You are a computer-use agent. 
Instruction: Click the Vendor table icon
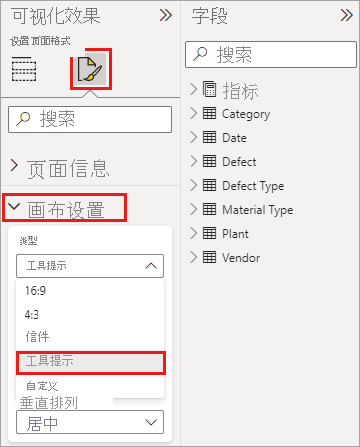pos(209,257)
